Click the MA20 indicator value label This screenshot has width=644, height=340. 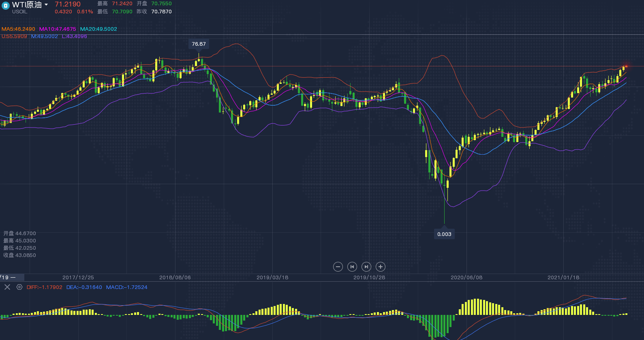(x=98, y=29)
